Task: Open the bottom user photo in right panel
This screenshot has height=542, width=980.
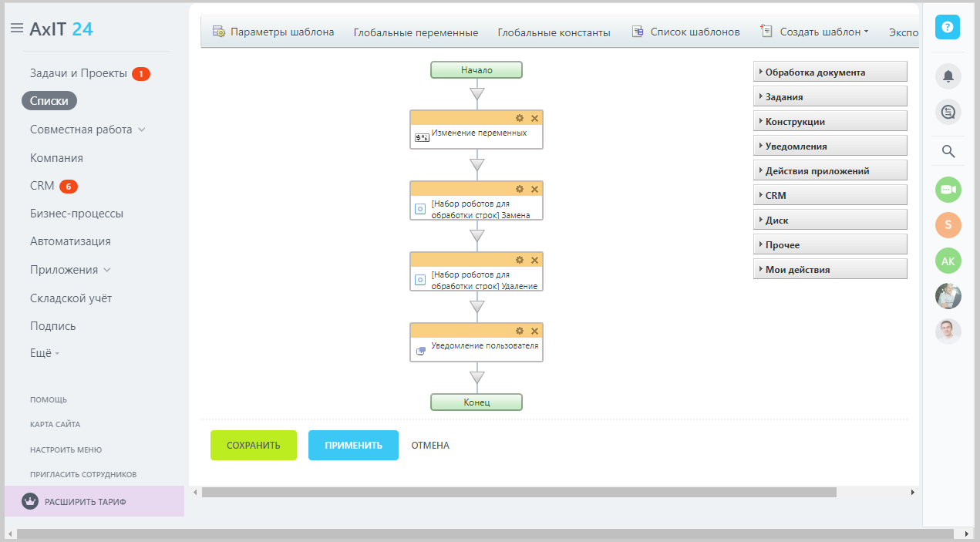Action: pyautogui.click(x=948, y=332)
